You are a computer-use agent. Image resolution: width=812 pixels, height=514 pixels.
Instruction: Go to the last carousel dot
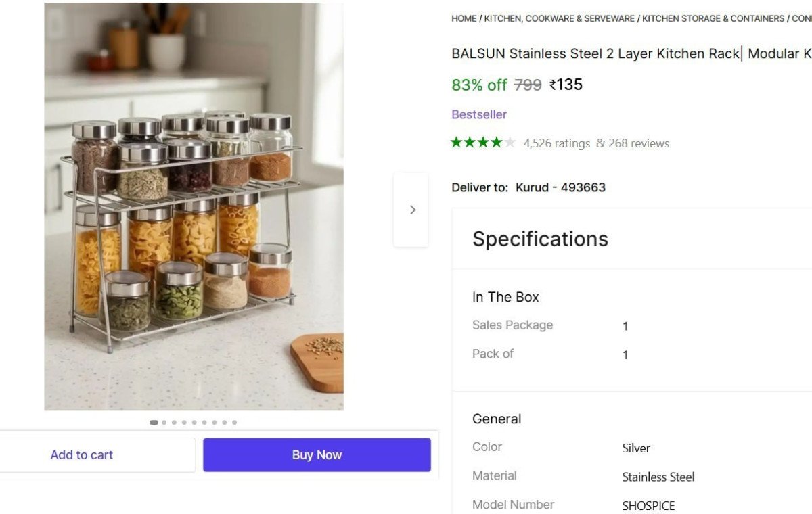pyautogui.click(x=235, y=422)
